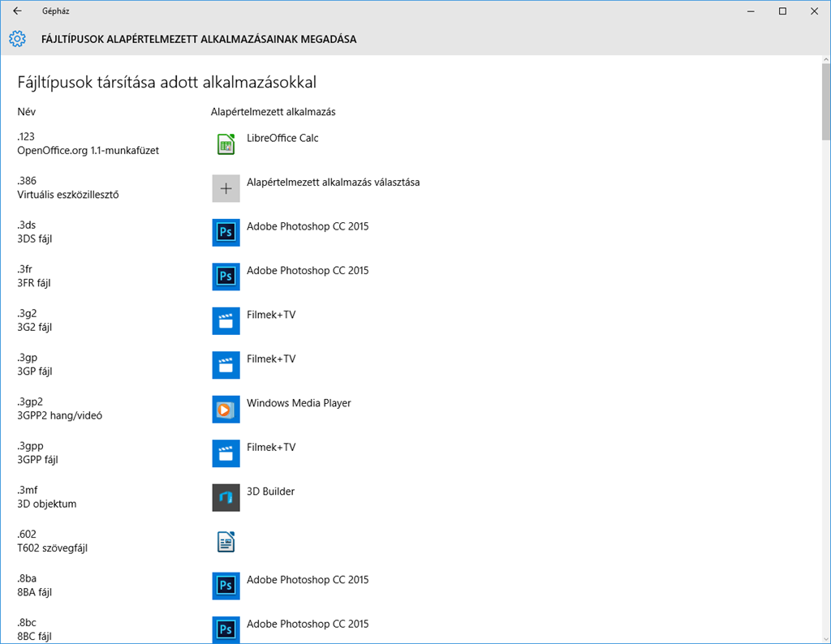
Task: Close the Gépház window
Action: point(815,11)
